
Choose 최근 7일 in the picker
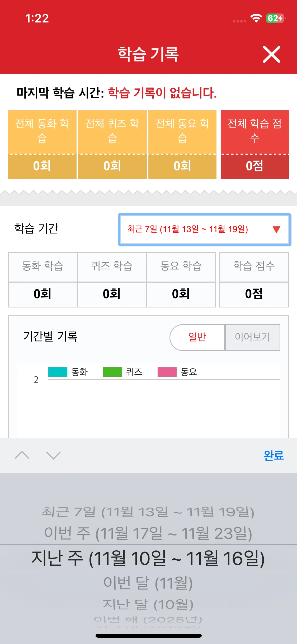tap(148, 512)
